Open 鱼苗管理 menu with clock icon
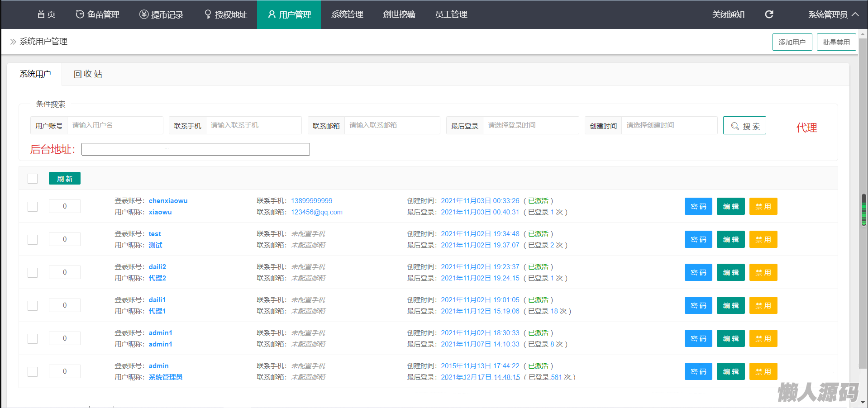Image resolution: width=868 pixels, height=408 pixels. 97,14
